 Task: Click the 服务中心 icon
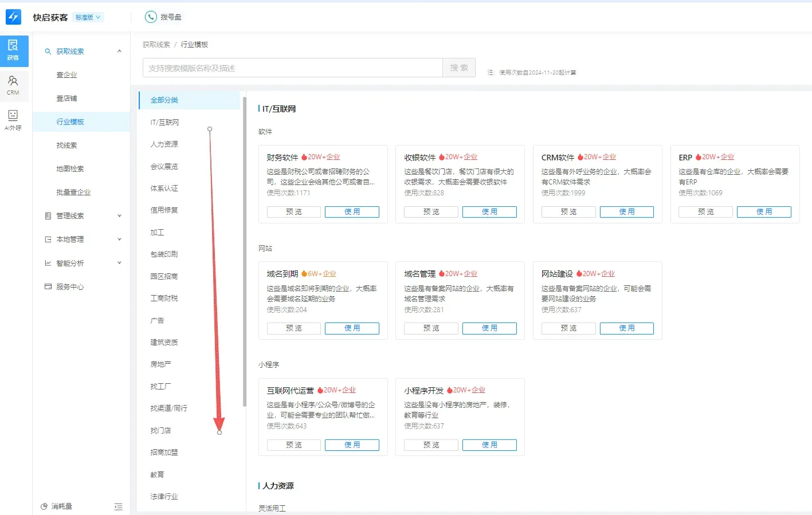(48, 286)
